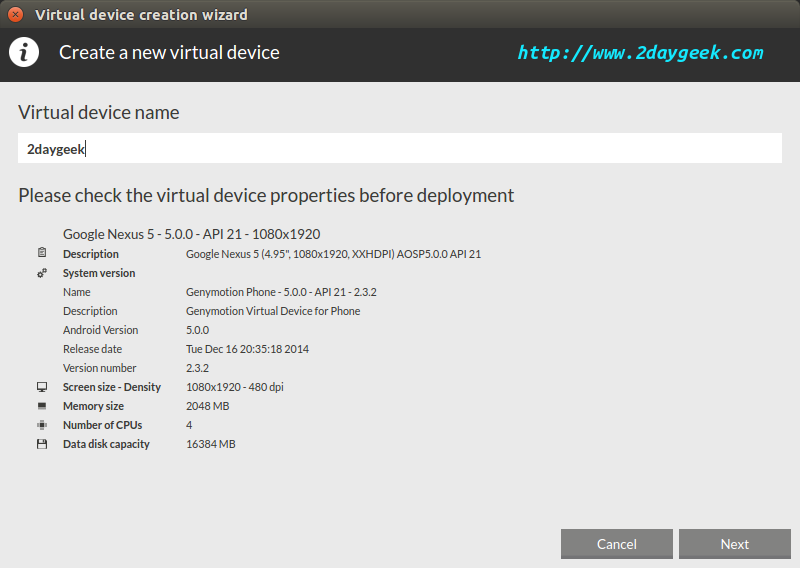Click the Release date value text
The height and width of the screenshot is (568, 800).
coord(247,349)
